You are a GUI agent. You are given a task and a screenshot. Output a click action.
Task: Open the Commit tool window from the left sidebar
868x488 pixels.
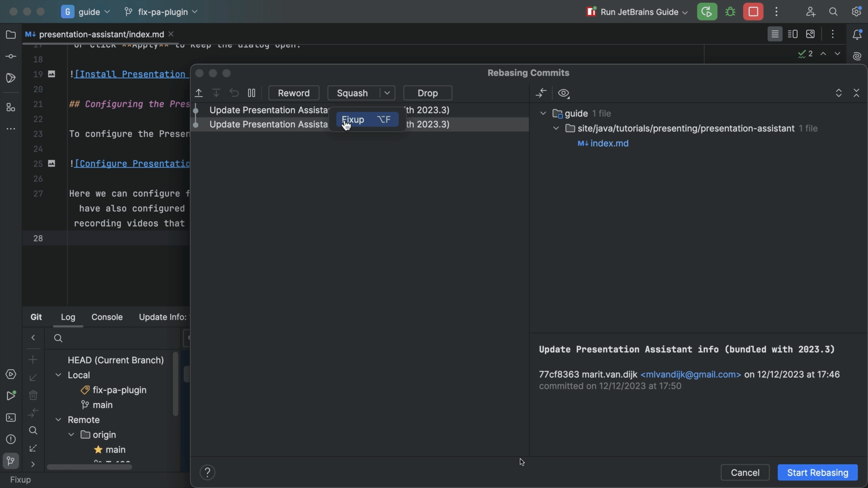pos(11,56)
